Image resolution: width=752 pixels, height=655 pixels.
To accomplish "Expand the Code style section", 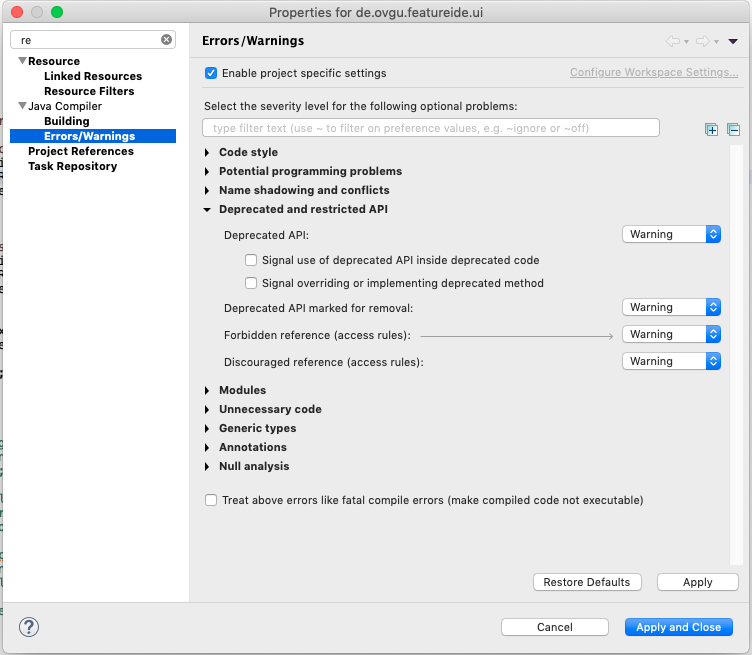I will coord(207,152).
